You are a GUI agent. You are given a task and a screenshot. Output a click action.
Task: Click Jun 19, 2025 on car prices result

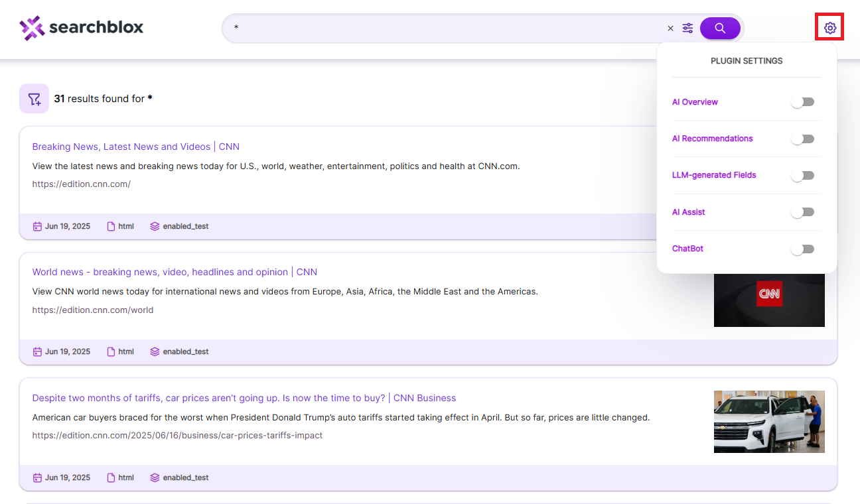(x=68, y=477)
